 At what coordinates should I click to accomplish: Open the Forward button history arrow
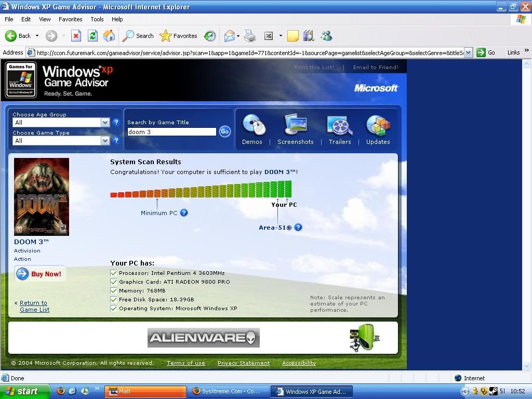point(63,36)
